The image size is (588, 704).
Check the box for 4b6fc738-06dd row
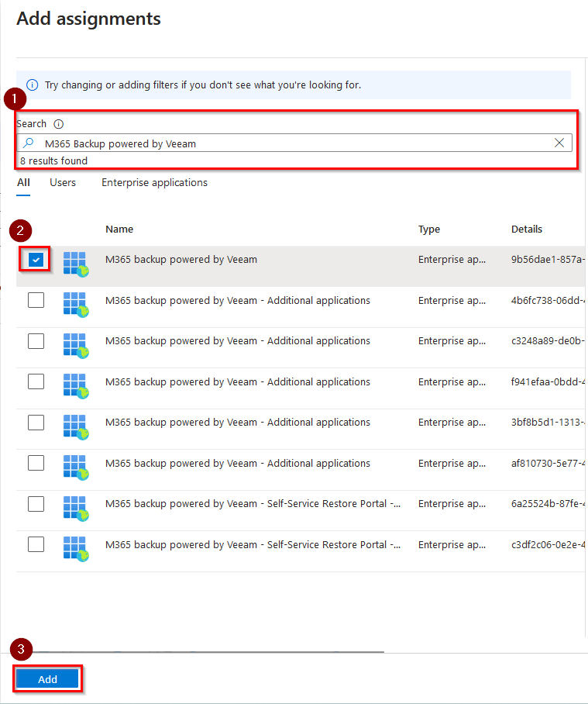click(x=36, y=300)
